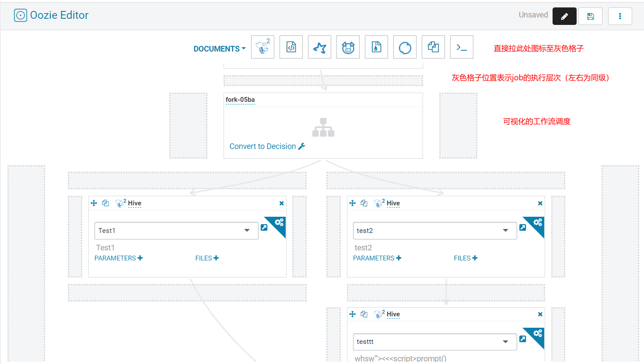The height and width of the screenshot is (364, 644).
Task: Click the pencil edit mode button
Action: coord(564,16)
